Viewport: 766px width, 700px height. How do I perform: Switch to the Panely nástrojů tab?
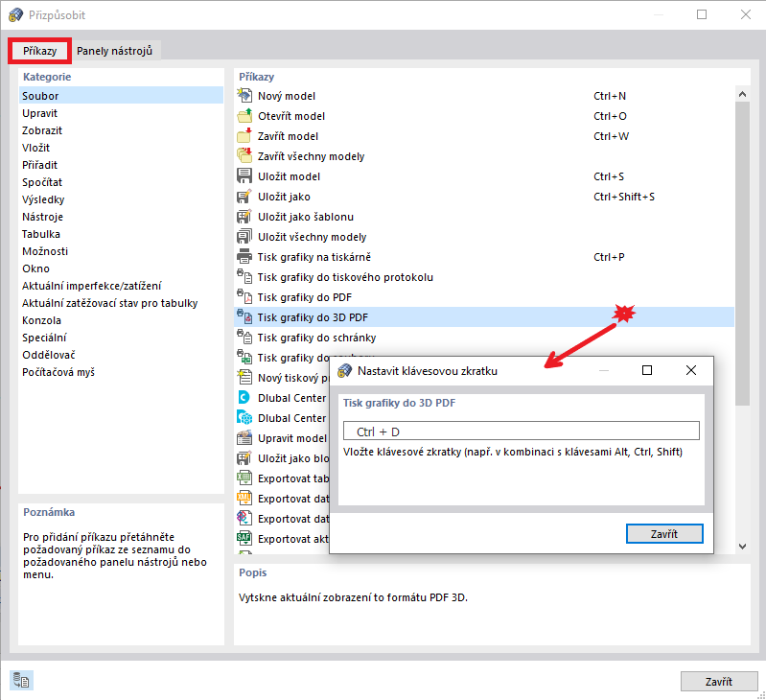pos(114,51)
